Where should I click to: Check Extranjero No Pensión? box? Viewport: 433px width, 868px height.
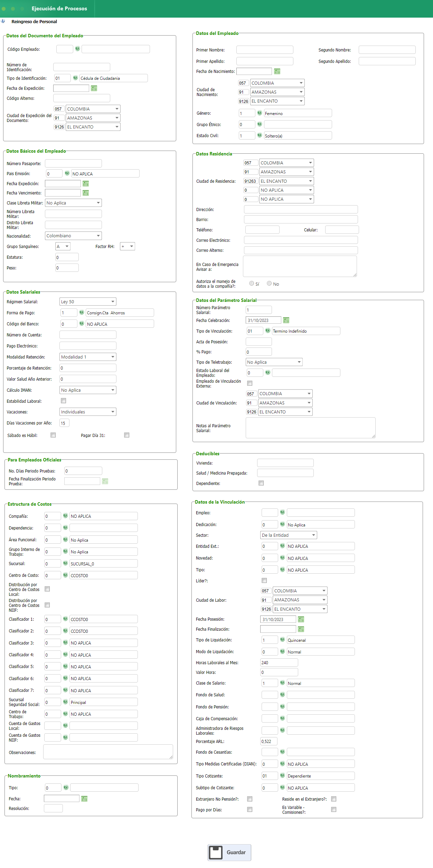(x=250, y=799)
